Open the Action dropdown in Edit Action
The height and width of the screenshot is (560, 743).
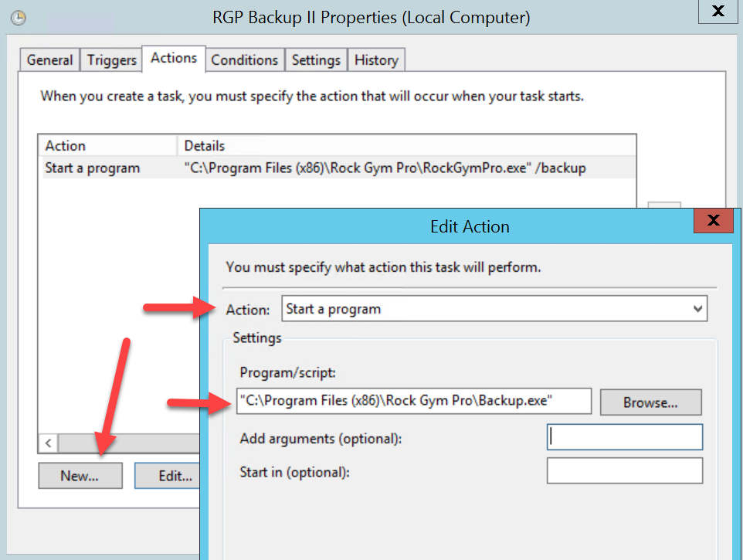tap(494, 309)
